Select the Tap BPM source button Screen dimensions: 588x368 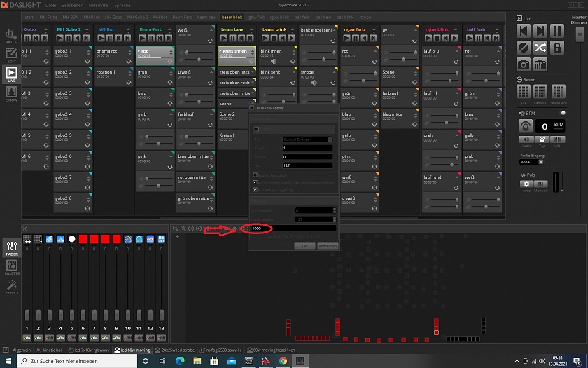tap(542, 139)
